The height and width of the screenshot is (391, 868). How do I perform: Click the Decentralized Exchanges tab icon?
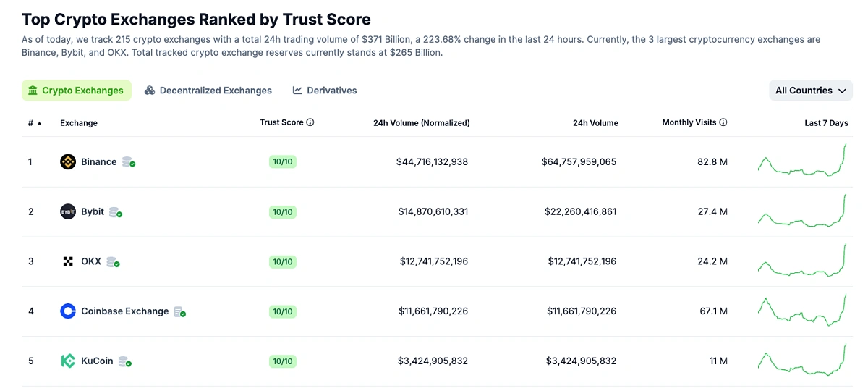(x=150, y=91)
